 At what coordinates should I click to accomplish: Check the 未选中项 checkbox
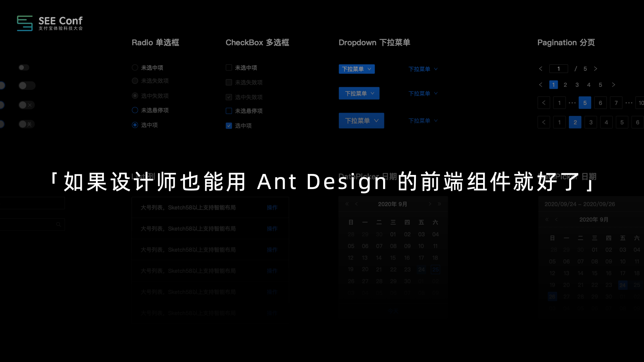229,68
